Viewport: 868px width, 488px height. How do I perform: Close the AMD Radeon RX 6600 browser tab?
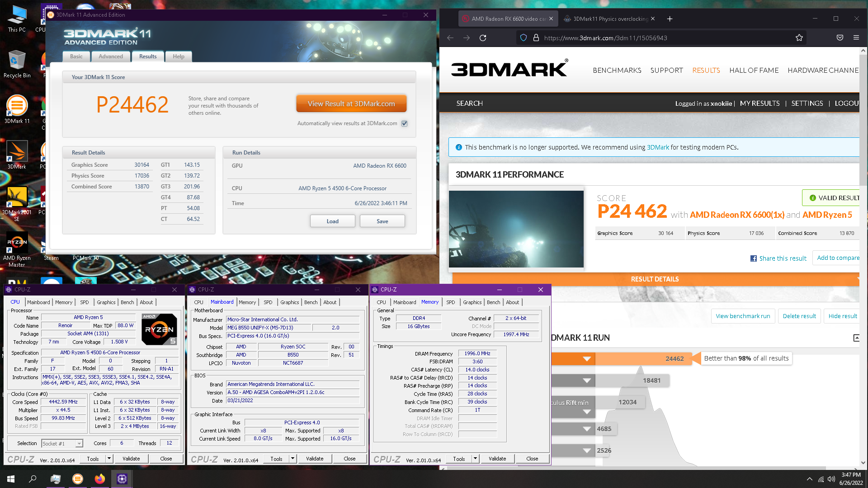tap(551, 19)
